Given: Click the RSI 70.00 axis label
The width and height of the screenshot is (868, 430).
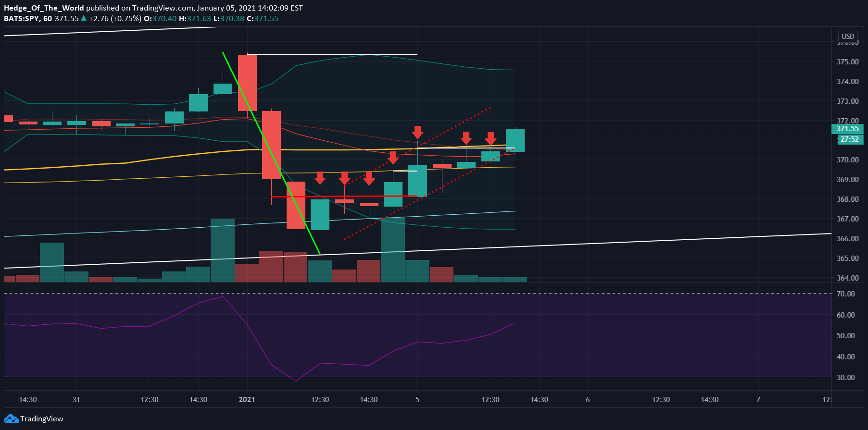Looking at the screenshot, I should click(x=846, y=294).
